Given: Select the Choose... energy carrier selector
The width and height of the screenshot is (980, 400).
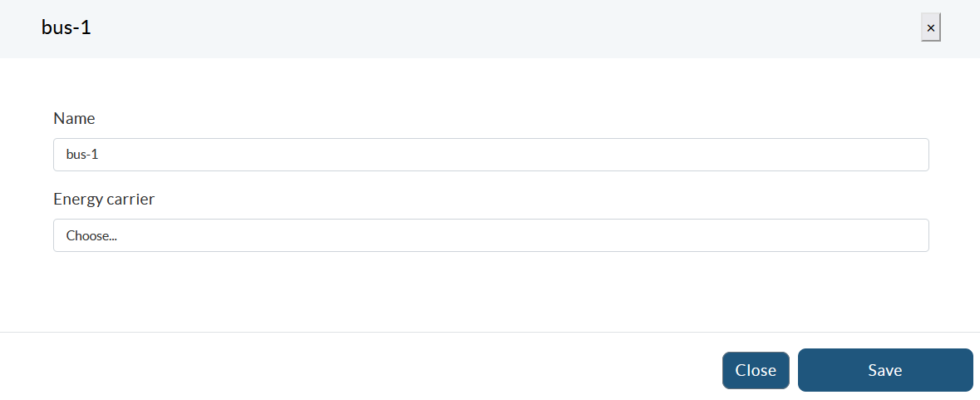Looking at the screenshot, I should point(490,235).
